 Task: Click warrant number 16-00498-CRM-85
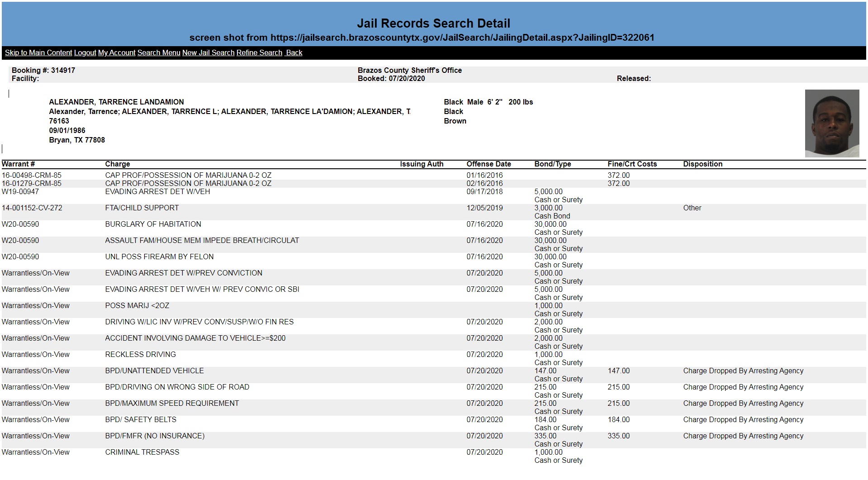pos(32,175)
